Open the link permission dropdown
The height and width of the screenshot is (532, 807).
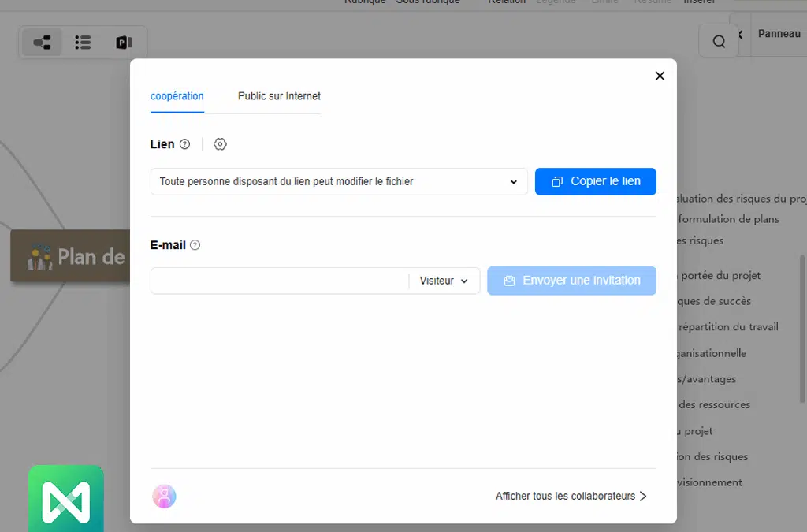[x=339, y=181]
